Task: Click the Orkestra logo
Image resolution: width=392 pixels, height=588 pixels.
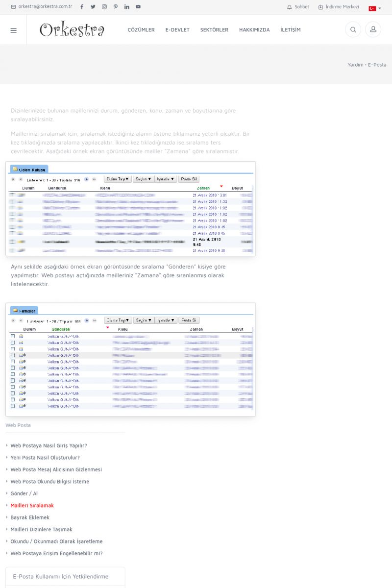Action: click(x=72, y=30)
